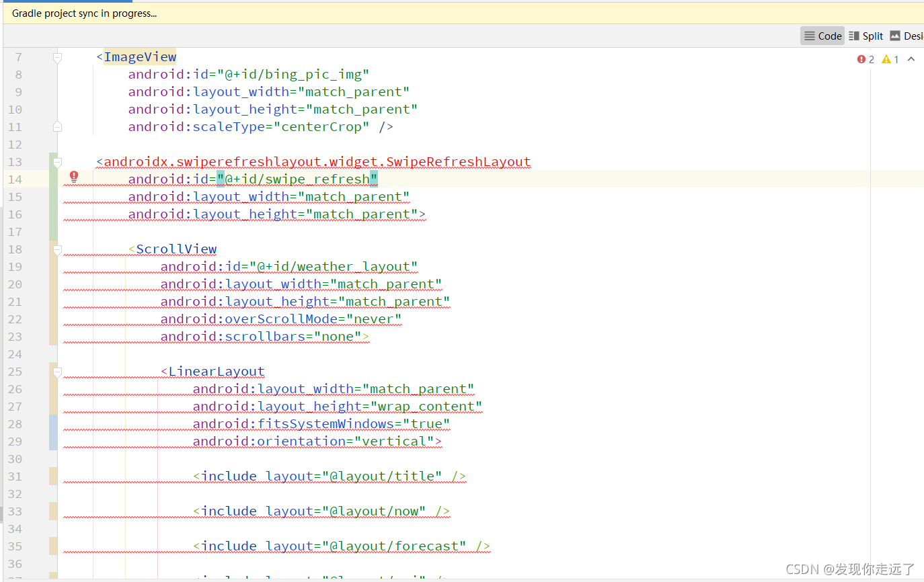
Task: Click android:overScrollMode="never" attribute
Action: point(281,319)
